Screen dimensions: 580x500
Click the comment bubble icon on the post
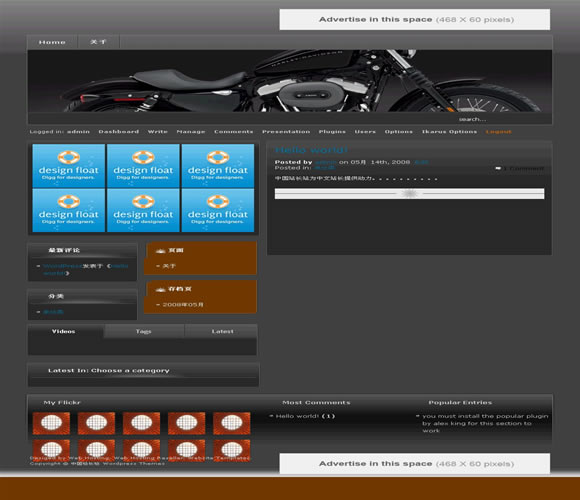click(498, 168)
